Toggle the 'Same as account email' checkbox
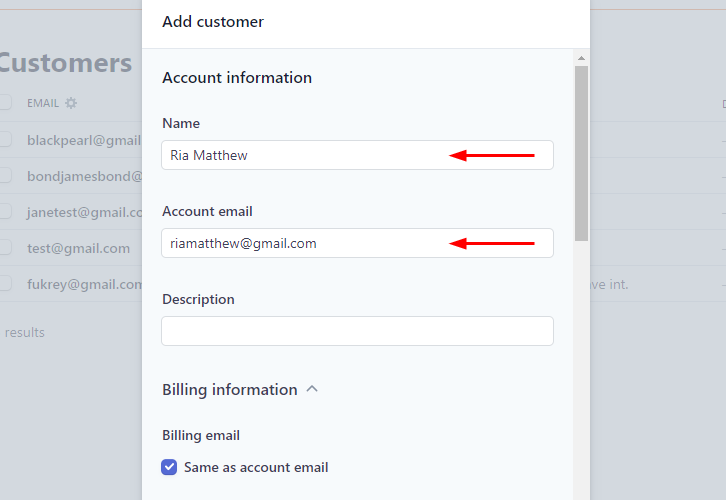This screenshot has width=726, height=500. 170,467
